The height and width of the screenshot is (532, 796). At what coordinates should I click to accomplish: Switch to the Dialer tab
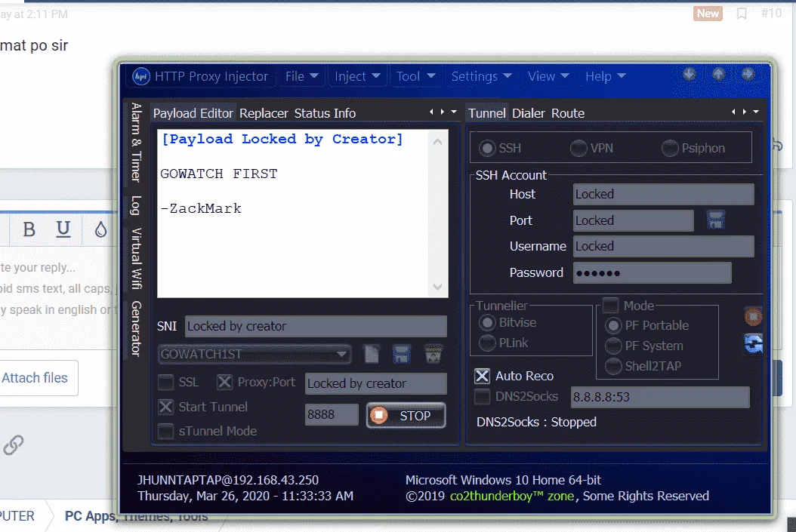[x=528, y=113]
